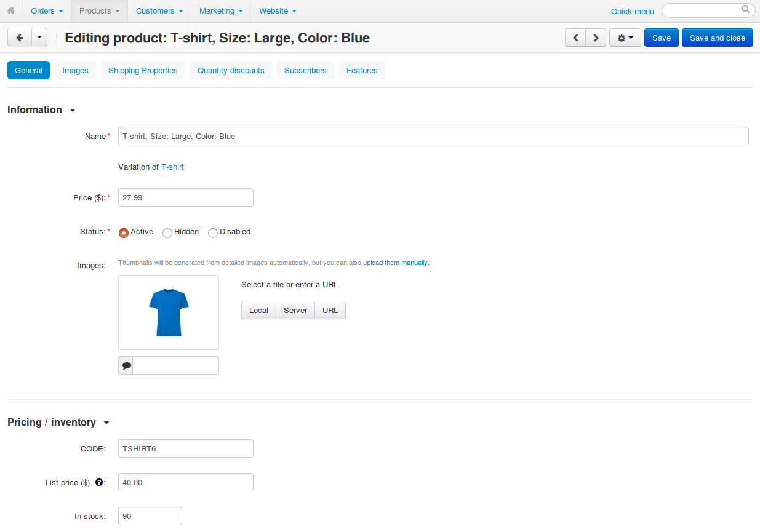Go to next product with right chevron

click(596, 38)
